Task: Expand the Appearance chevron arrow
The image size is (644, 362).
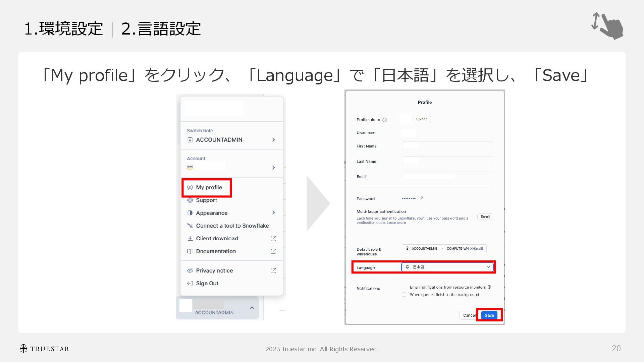Action: pos(273,213)
